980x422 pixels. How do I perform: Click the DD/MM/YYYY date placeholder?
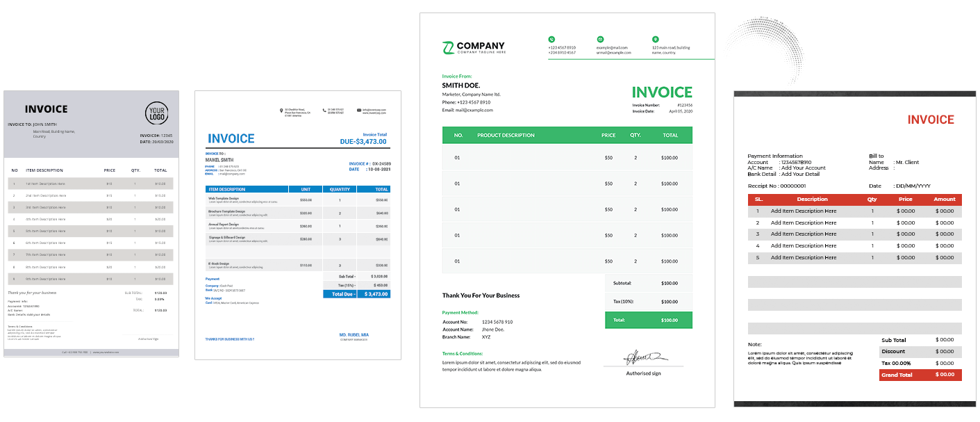[x=913, y=186]
